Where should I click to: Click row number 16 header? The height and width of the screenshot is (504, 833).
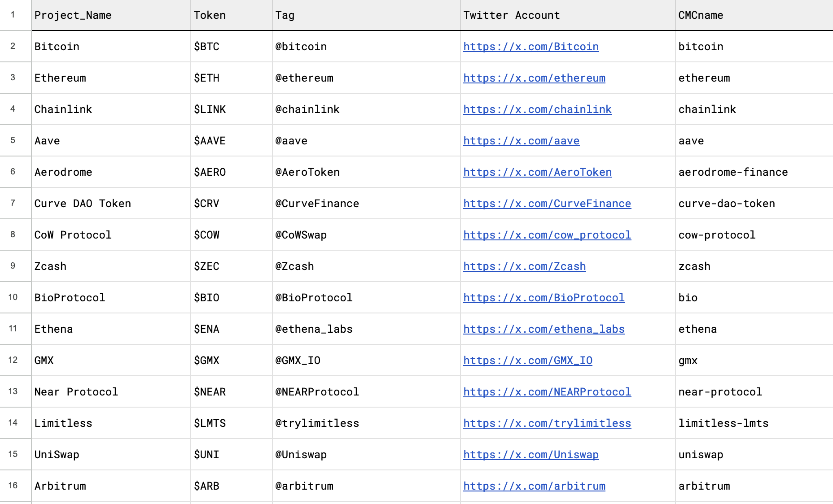13,486
